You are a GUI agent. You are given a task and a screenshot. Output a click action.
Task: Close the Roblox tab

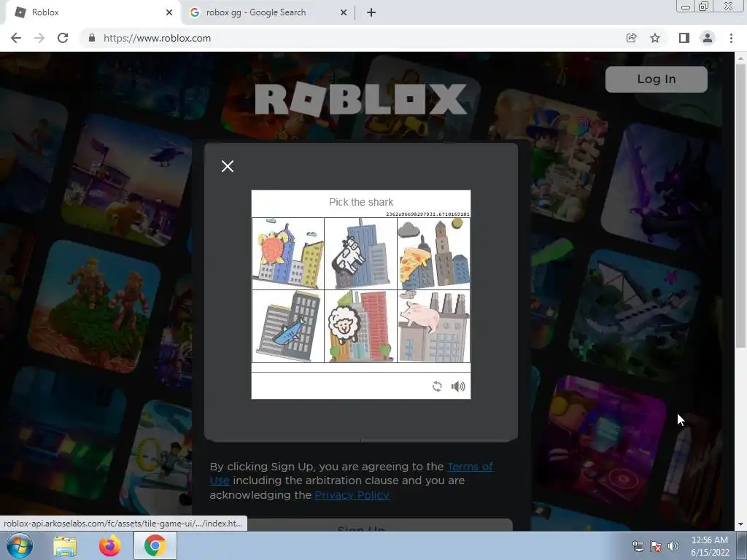point(169,12)
